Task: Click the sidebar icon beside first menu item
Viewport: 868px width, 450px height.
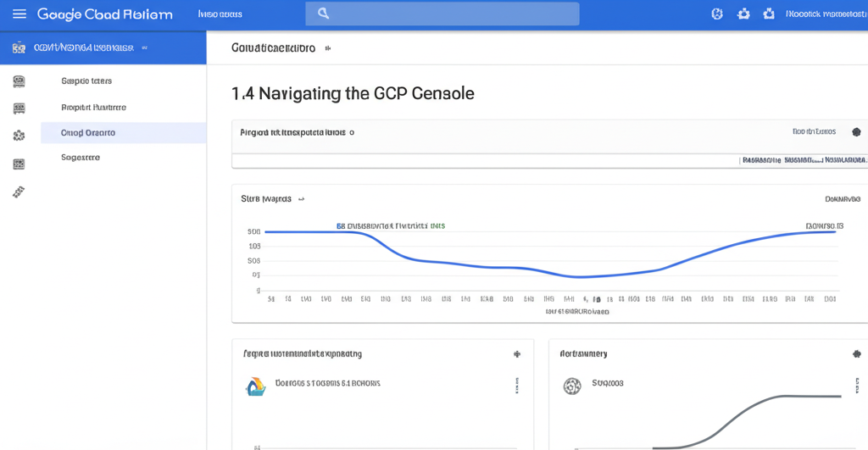Action: (19, 81)
